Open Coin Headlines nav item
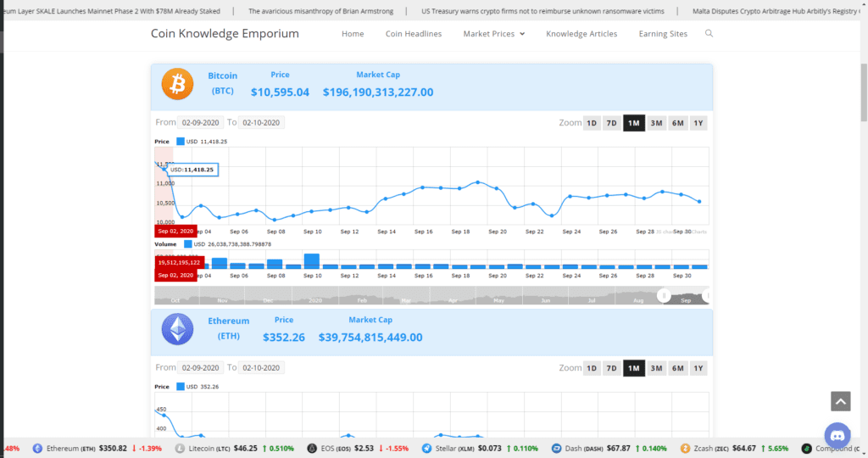The width and height of the screenshot is (868, 458). (x=414, y=34)
